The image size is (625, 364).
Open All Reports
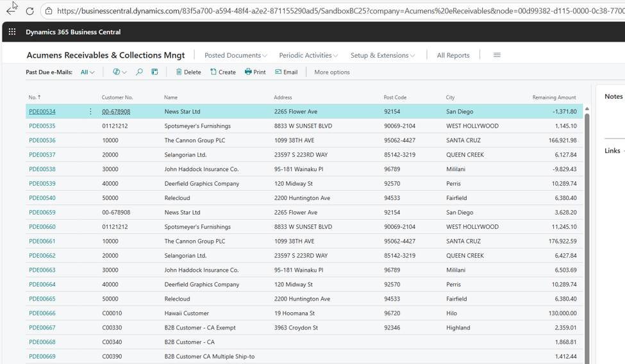(453, 55)
